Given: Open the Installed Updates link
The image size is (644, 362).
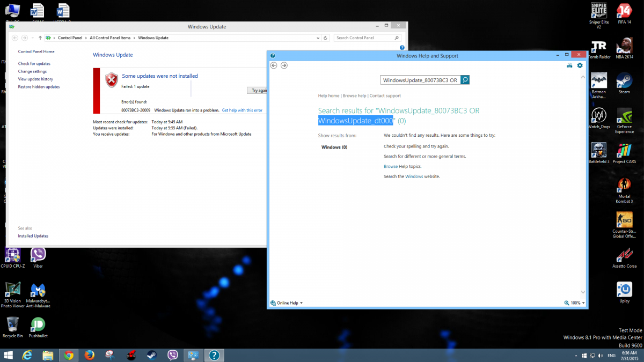Looking at the screenshot, I should click(x=33, y=236).
